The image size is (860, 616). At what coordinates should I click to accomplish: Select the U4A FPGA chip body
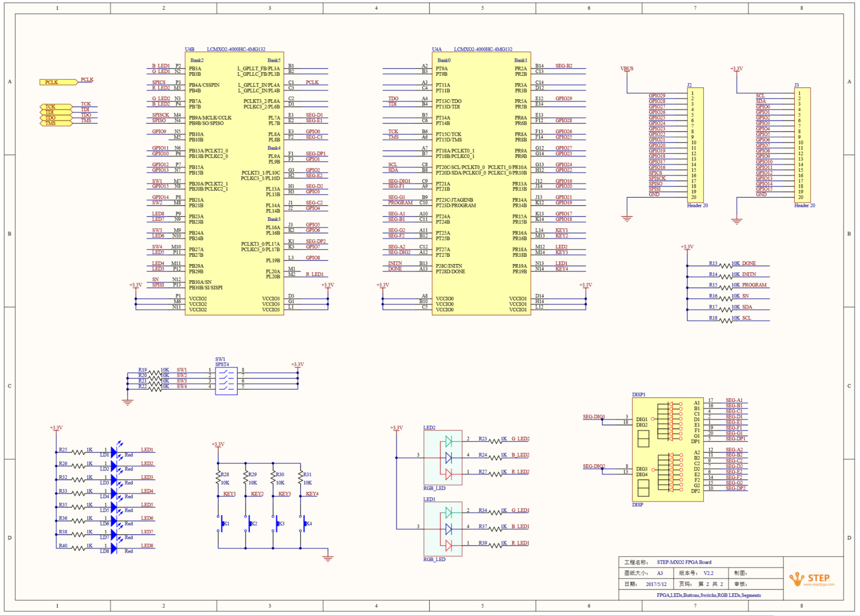click(x=481, y=184)
